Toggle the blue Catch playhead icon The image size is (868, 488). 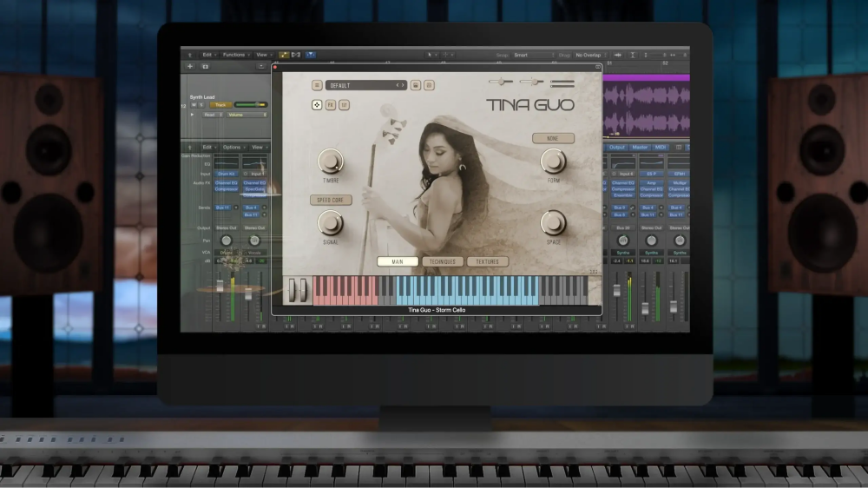[x=311, y=55]
